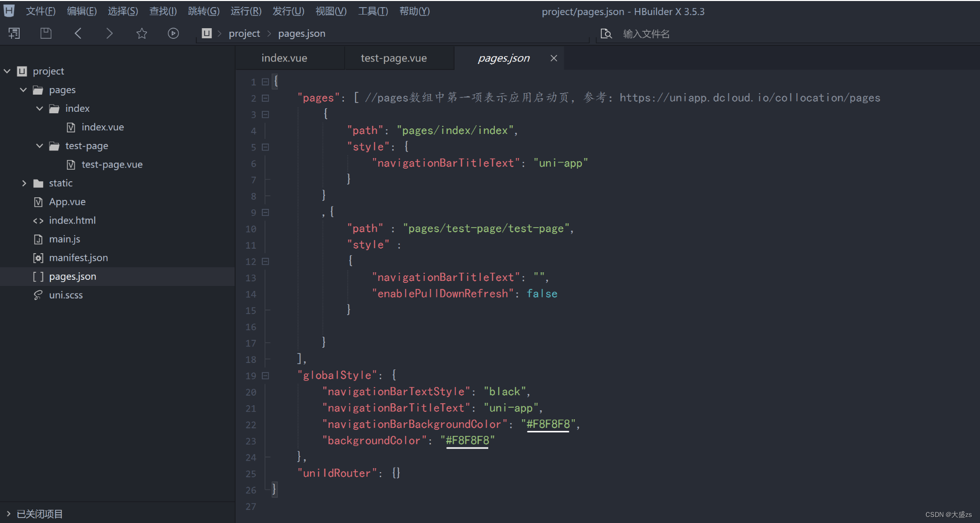Screen dimensions: 980x523
Task: Click the false value on line 14
Action: (542, 293)
